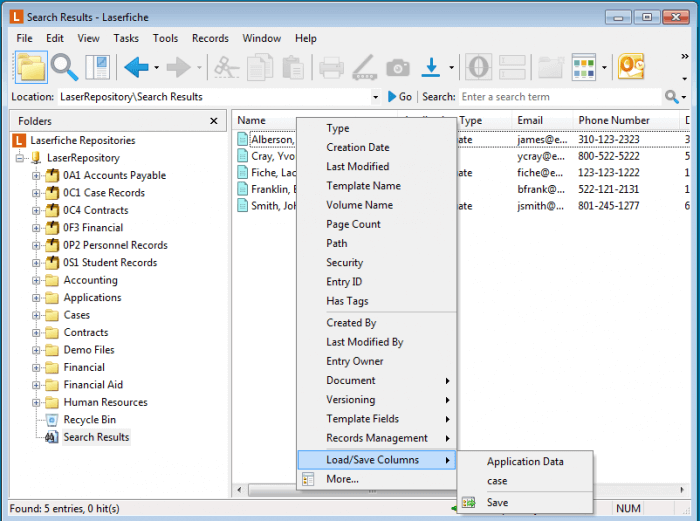
Task: Click the search magnifier beside search box
Action: point(671,96)
